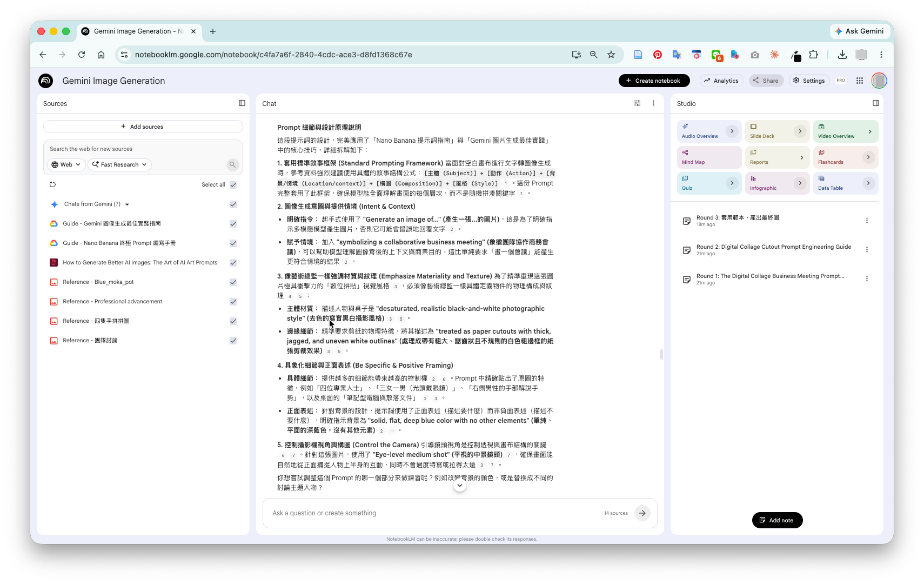Collapse the Studio panel
Image resolution: width=924 pixels, height=584 pixels.
pyautogui.click(x=876, y=103)
